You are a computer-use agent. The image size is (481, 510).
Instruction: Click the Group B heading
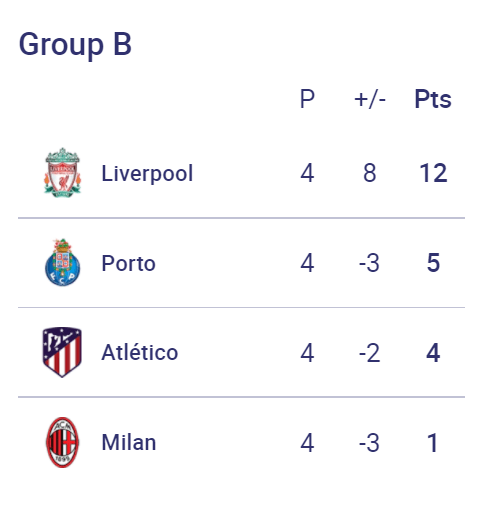75,45
